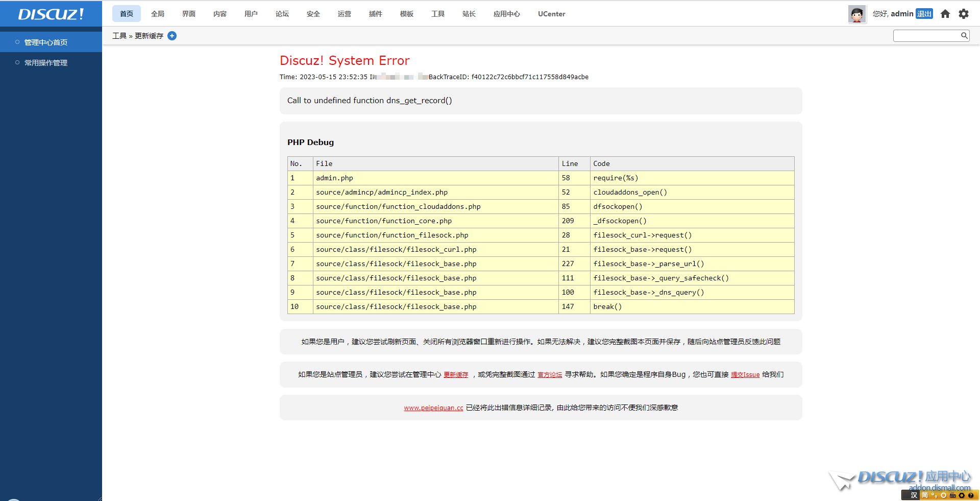Viewport: 980px width, 501px height.
Task: Open the 站长 top menu
Action: (x=469, y=14)
